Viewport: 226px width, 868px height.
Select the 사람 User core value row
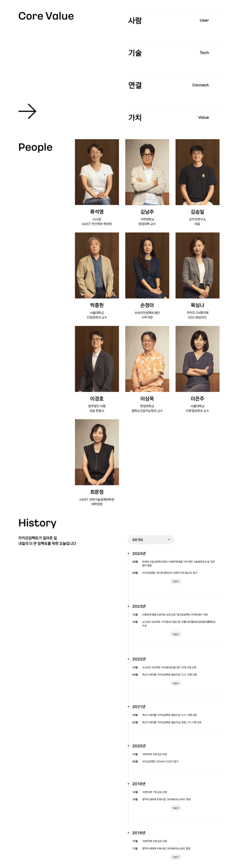174,21
